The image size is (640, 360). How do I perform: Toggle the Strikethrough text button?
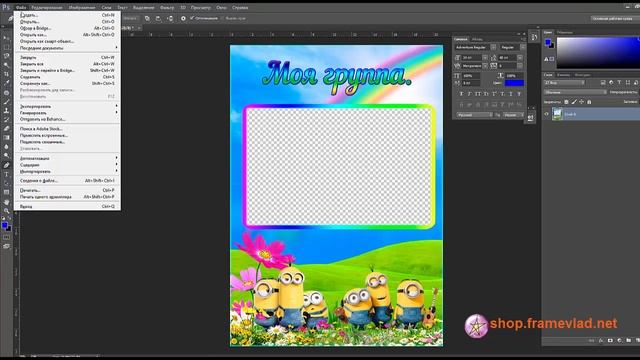(x=519, y=94)
